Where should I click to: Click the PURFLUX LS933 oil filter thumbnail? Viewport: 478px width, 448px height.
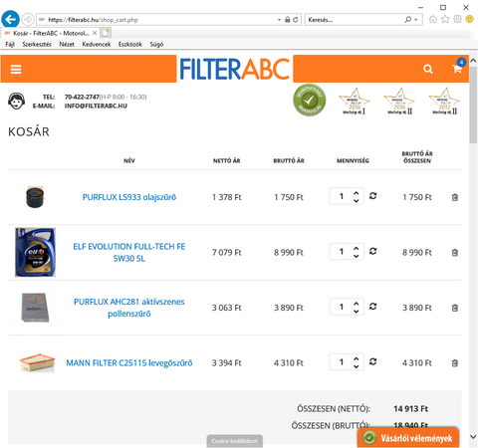pos(35,197)
